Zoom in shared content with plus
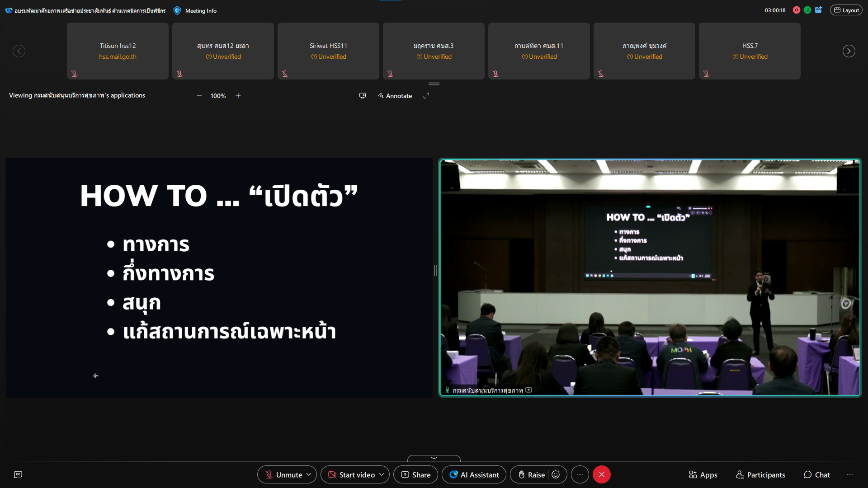Viewport: 868px width, 488px height. click(x=238, y=96)
